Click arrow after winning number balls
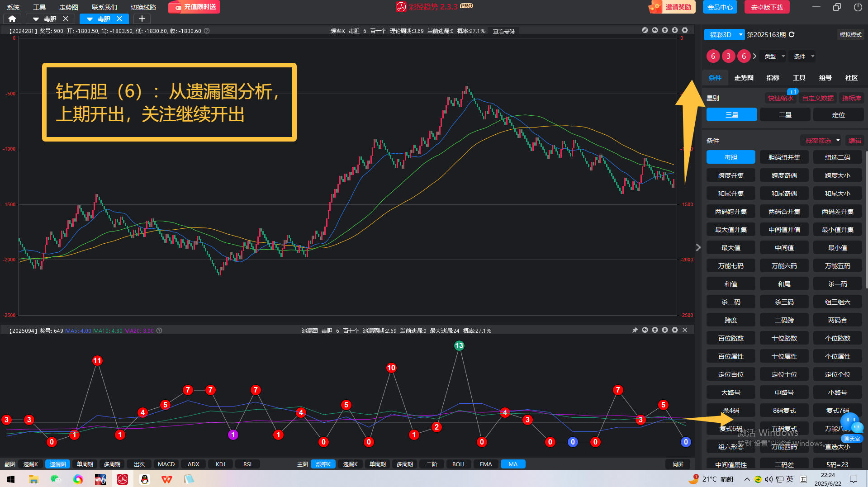The width and height of the screenshot is (868, 487). point(754,56)
